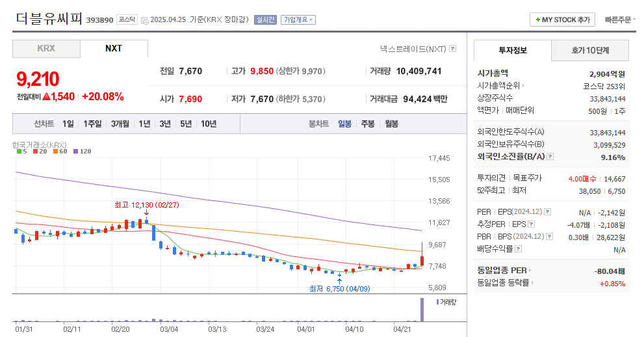Select the 10년 line chart range
This screenshot has width=644, height=337.
(x=209, y=124)
